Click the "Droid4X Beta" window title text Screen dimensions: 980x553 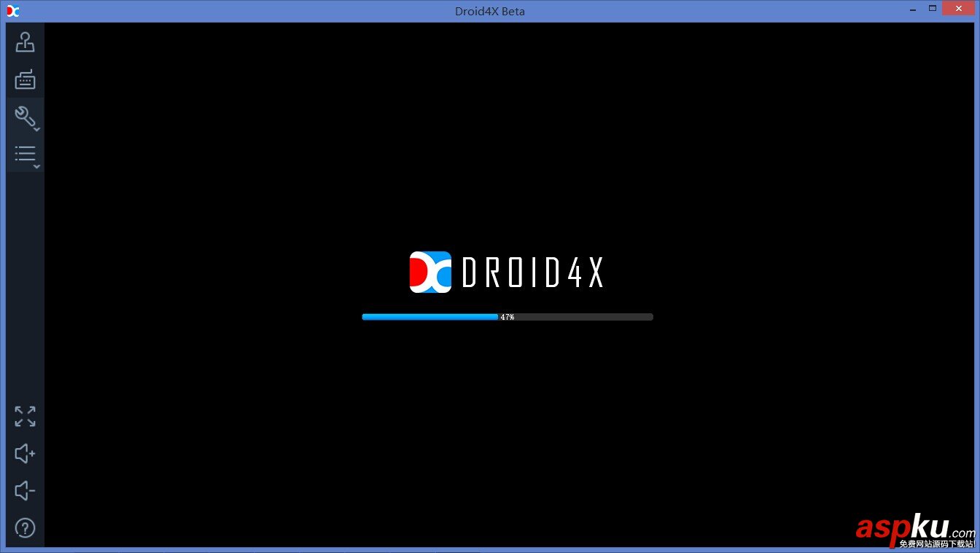coord(489,11)
